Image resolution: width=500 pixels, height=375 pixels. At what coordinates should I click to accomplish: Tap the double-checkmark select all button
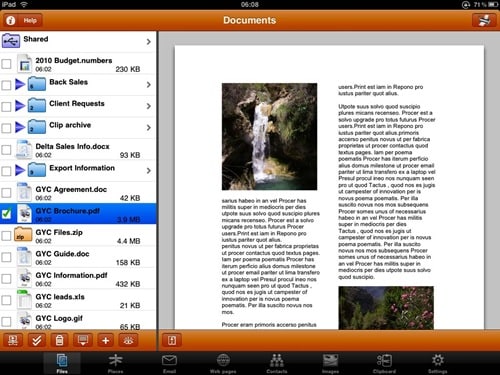(36, 340)
